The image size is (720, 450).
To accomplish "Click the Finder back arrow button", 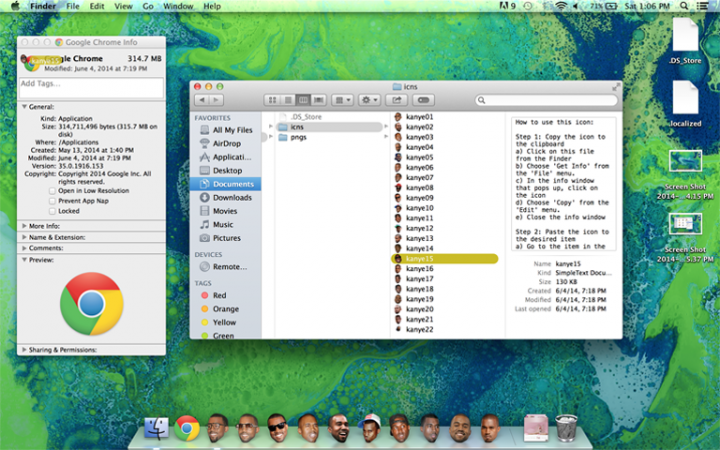I will point(204,100).
